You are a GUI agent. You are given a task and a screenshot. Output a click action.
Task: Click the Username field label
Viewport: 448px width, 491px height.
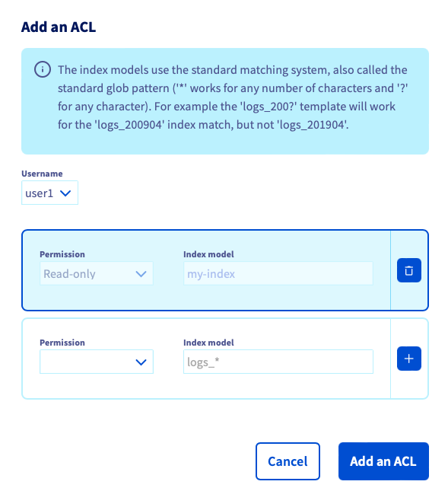42,174
